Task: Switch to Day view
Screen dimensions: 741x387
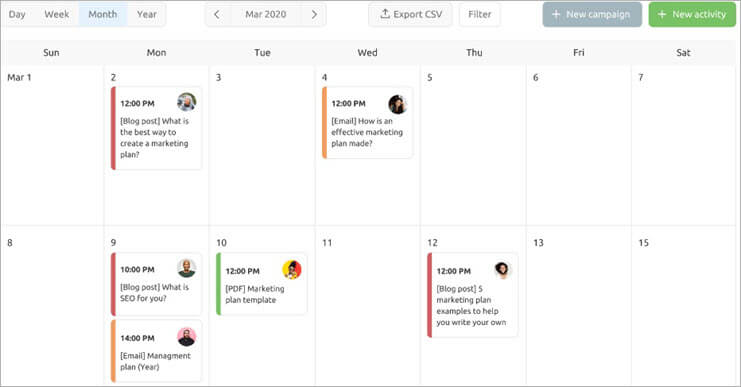Action: click(x=17, y=15)
